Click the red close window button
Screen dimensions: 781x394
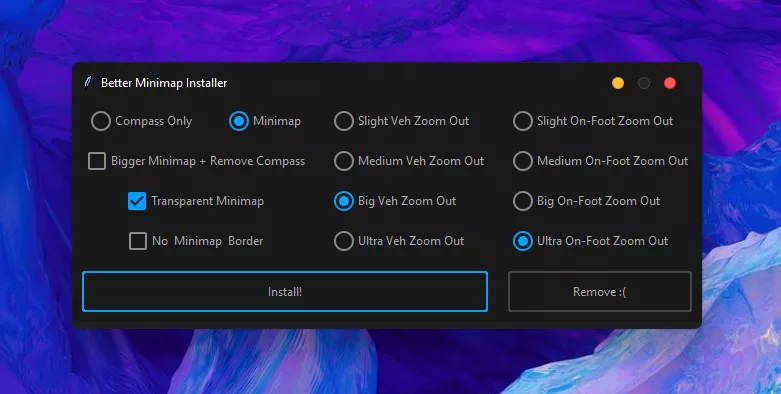pos(670,83)
